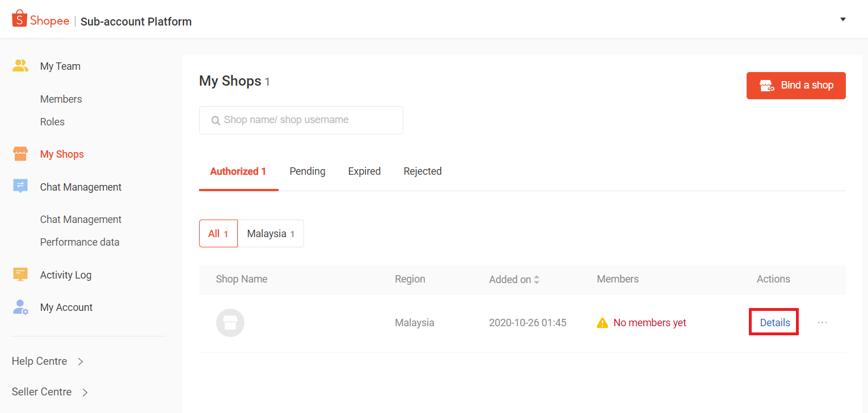Expand Seller Centre via its chevron
The width and height of the screenshot is (868, 413).
click(85, 391)
